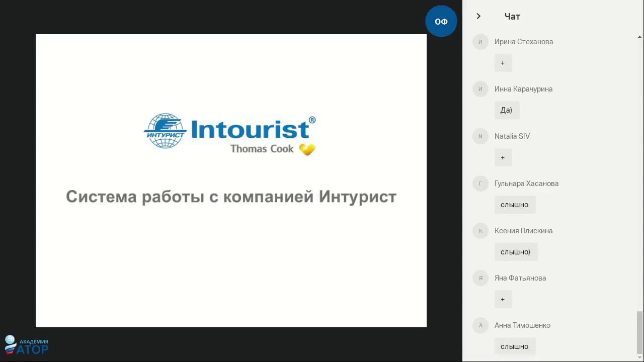Click the chat scrollbar up arrow
Viewport: 644px width, 362px height.
639,37
